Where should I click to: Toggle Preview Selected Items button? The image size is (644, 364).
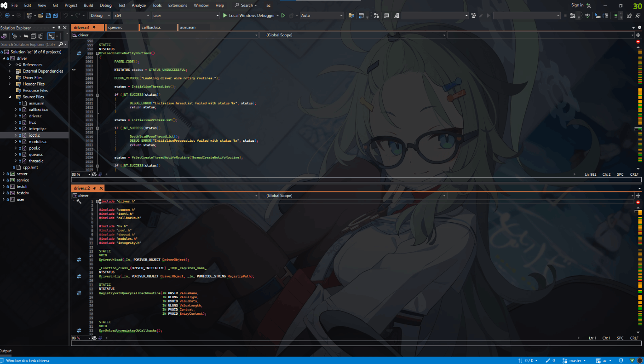click(51, 36)
